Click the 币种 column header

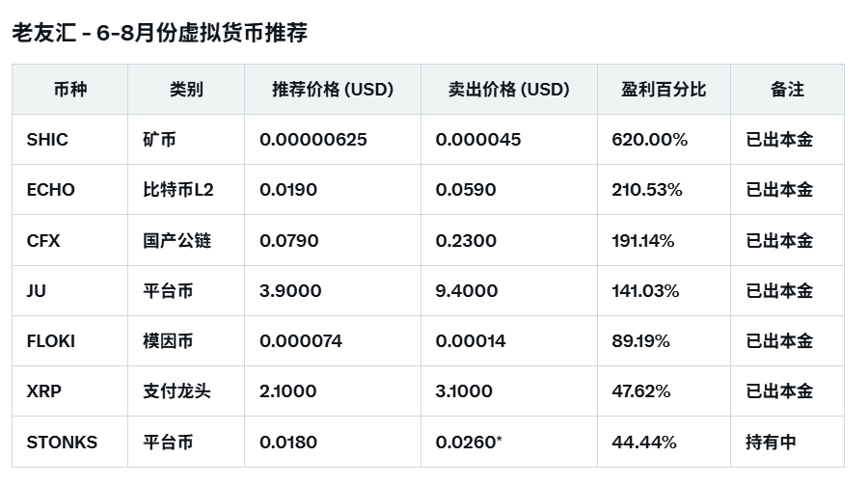pos(69,90)
